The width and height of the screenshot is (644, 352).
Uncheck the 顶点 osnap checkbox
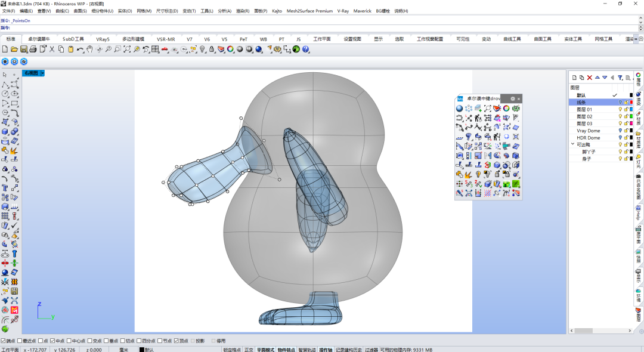point(176,341)
